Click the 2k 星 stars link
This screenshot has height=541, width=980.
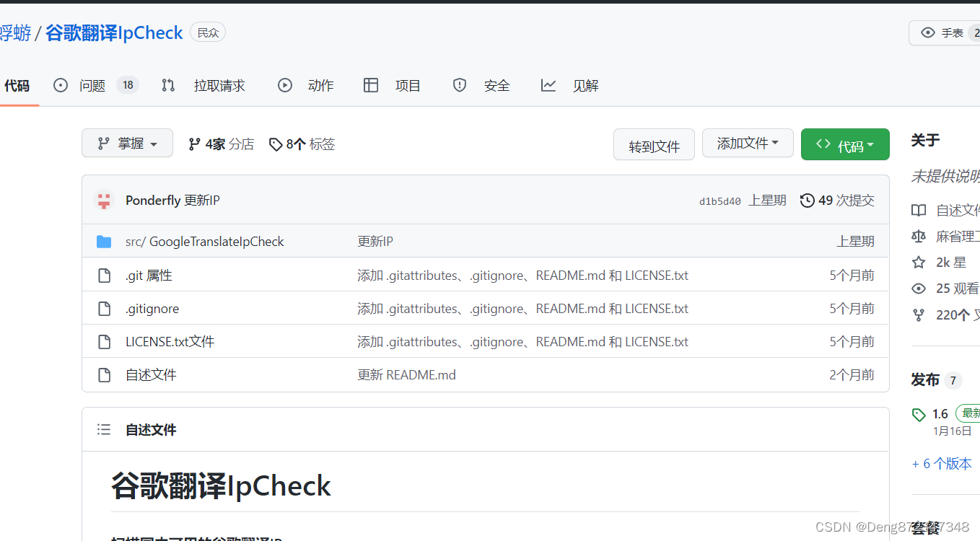951,263
